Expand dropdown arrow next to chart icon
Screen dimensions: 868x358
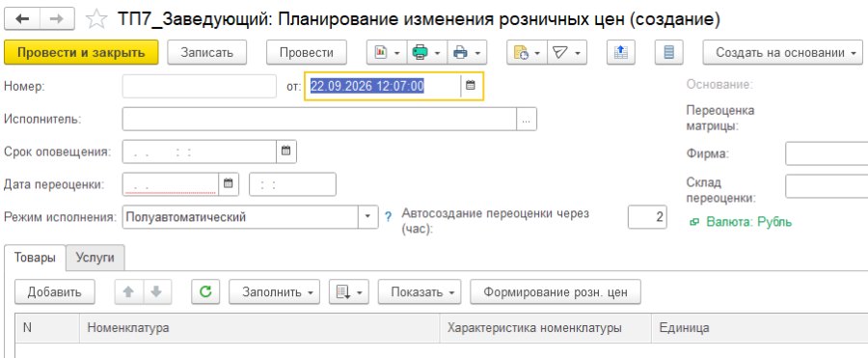397,53
